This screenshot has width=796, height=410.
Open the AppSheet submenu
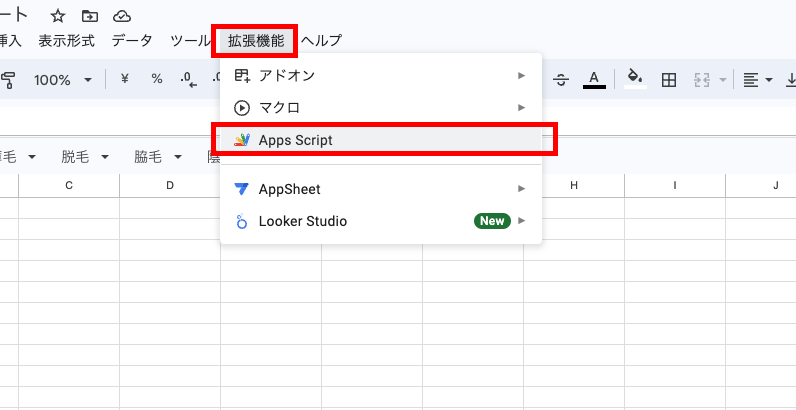click(x=381, y=189)
